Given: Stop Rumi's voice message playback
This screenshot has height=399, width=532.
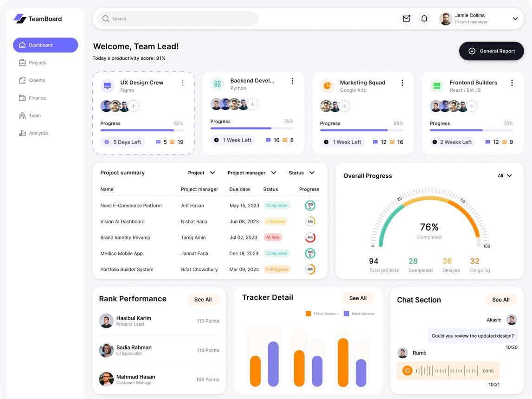Looking at the screenshot, I should [x=407, y=371].
